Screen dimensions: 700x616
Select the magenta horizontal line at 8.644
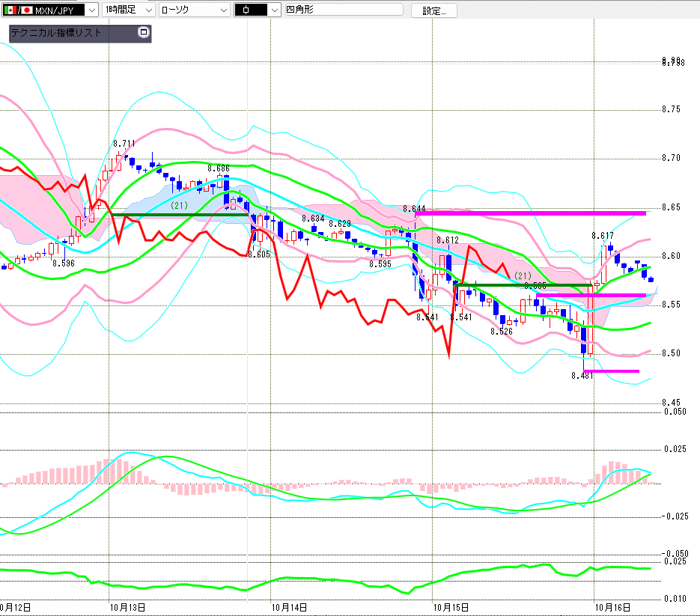(530, 213)
